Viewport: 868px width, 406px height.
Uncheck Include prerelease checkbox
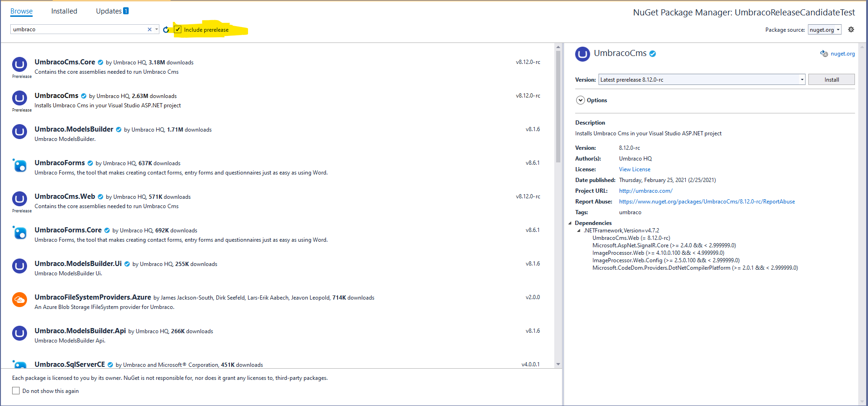coord(178,29)
